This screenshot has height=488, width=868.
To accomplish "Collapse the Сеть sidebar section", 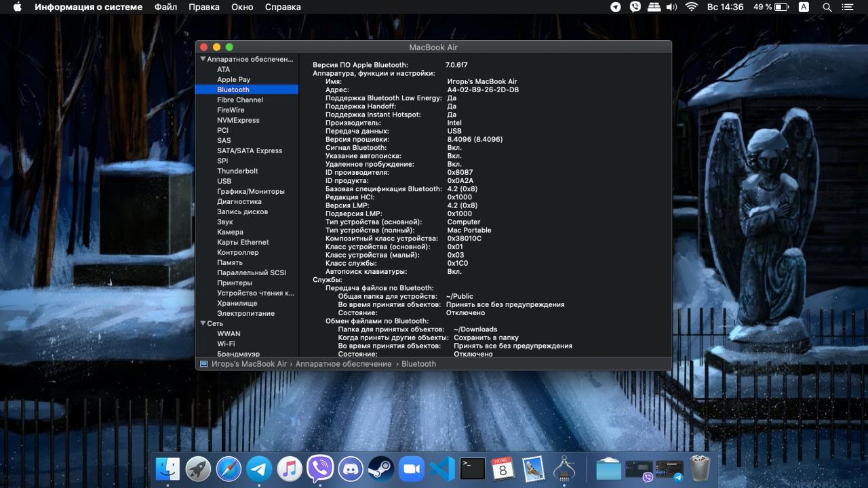I will coord(203,323).
